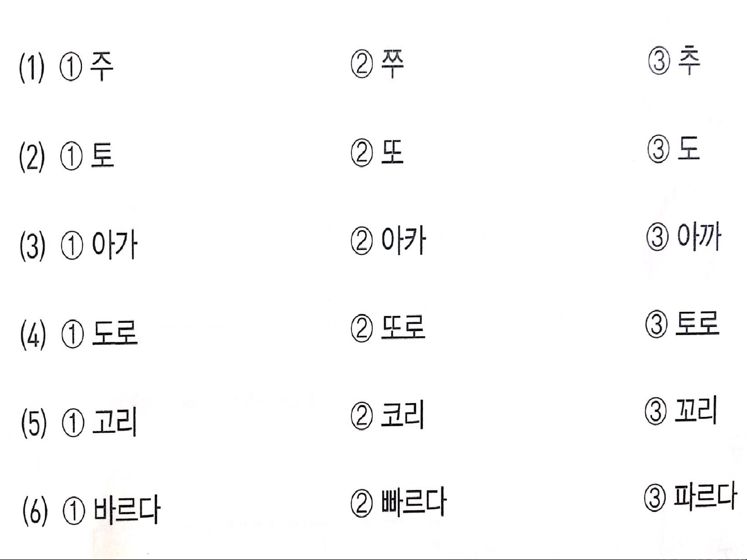Select circled ① next to 아가
The image size is (747, 560).
(72, 246)
